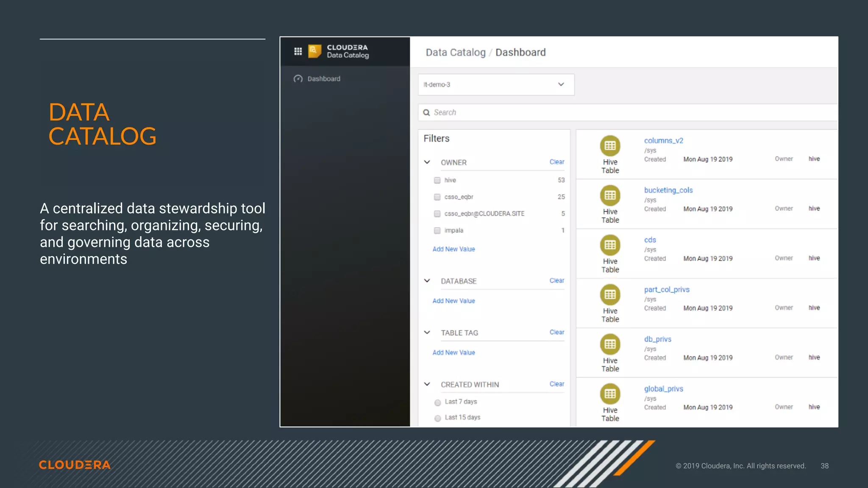Click the Filters panel heading
This screenshot has width=868, height=488.
point(437,139)
